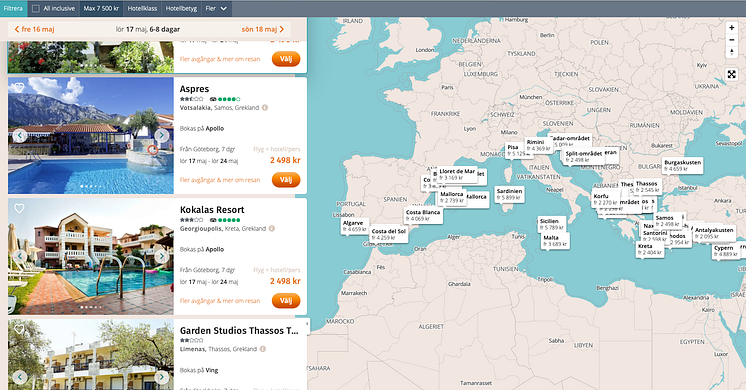Open the Filtrera tab

[13, 9]
